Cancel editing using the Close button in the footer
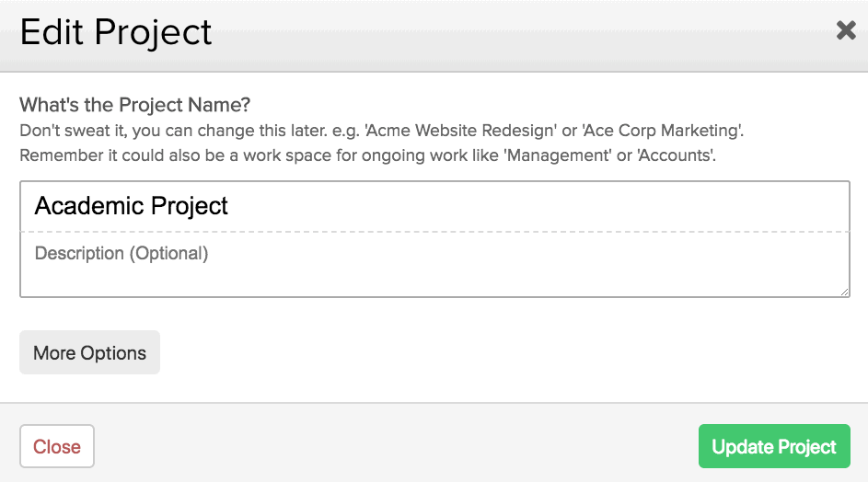The width and height of the screenshot is (868, 482). pos(57,446)
